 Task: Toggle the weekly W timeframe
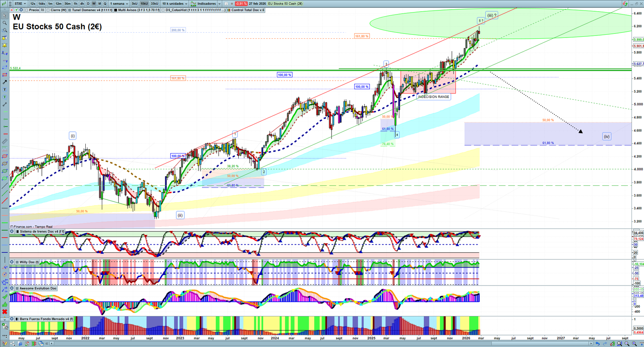point(94,4)
